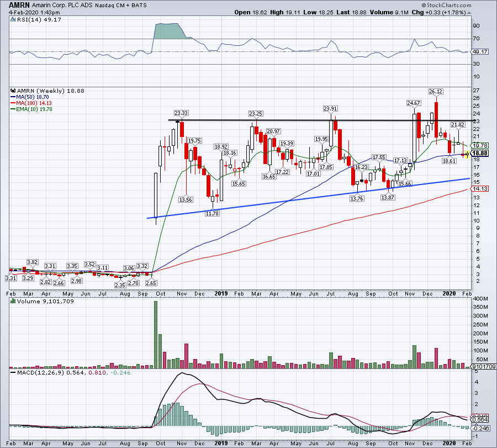Click the 2.35 low price label
This screenshot has height=448, width=497.
pyautogui.click(x=120, y=286)
